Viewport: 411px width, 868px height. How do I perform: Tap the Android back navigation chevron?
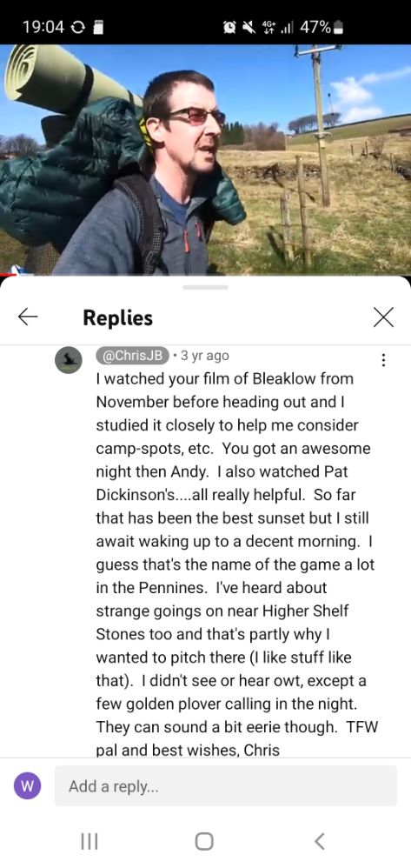[319, 841]
